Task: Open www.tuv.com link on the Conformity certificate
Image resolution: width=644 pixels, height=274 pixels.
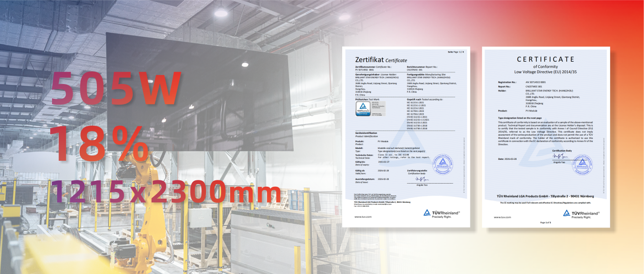Action: click(x=502, y=217)
